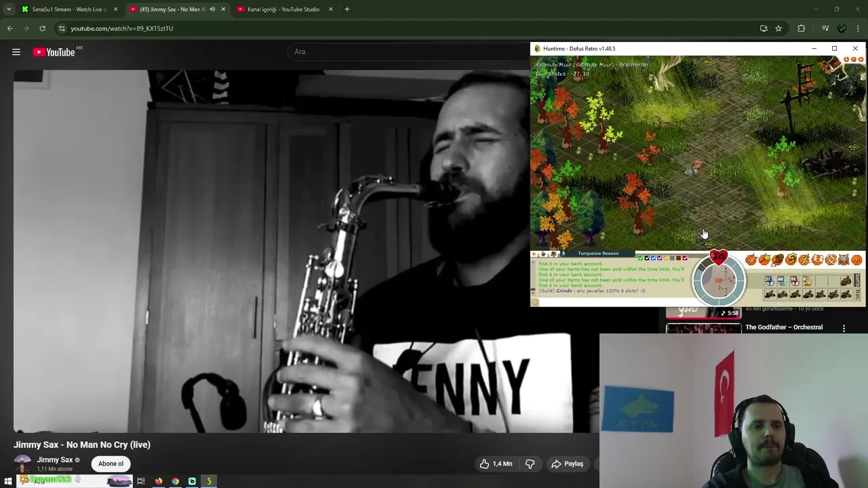Toggle the brown chat channel checkbox
This screenshot has height=488, width=868.
coord(679,258)
